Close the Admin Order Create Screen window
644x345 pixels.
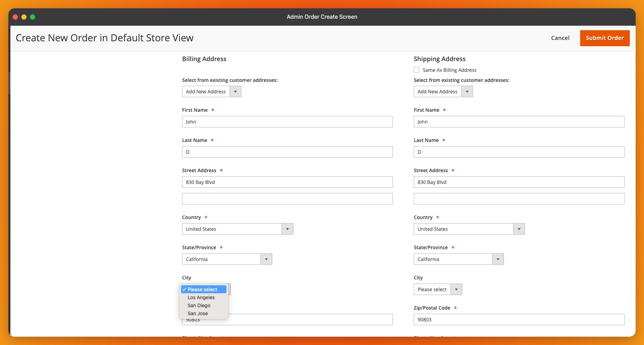pos(15,17)
